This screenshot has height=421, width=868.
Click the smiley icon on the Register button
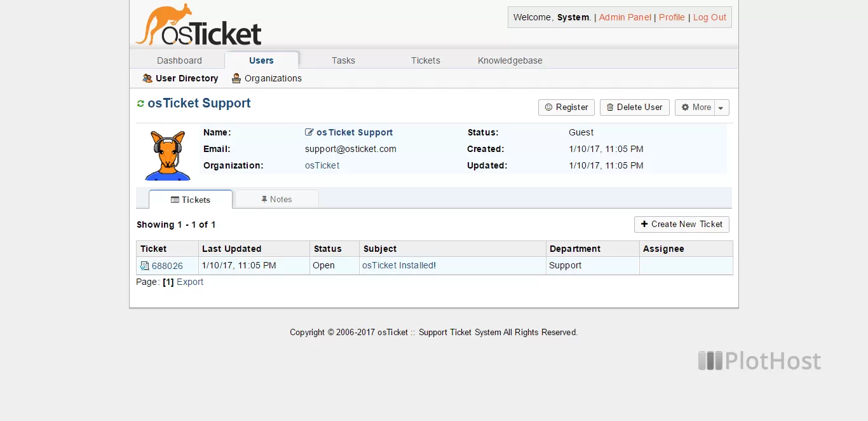point(548,107)
